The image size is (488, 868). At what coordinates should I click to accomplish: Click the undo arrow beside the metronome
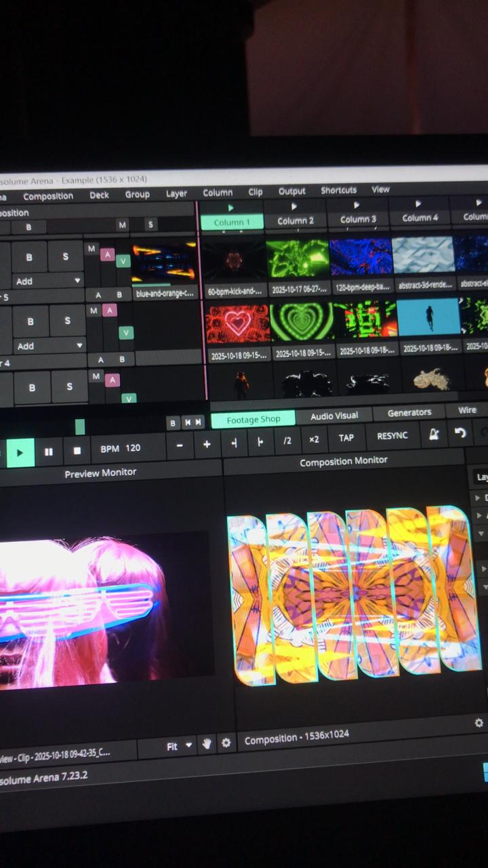tap(461, 433)
